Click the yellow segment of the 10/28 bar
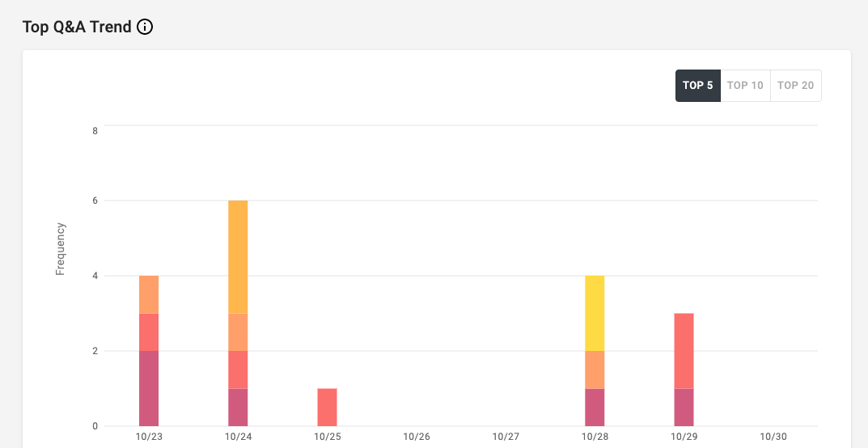This screenshot has width=868, height=448. [595, 313]
